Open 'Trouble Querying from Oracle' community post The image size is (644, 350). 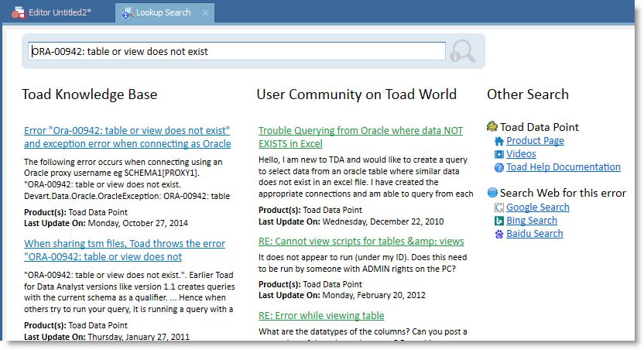(361, 137)
